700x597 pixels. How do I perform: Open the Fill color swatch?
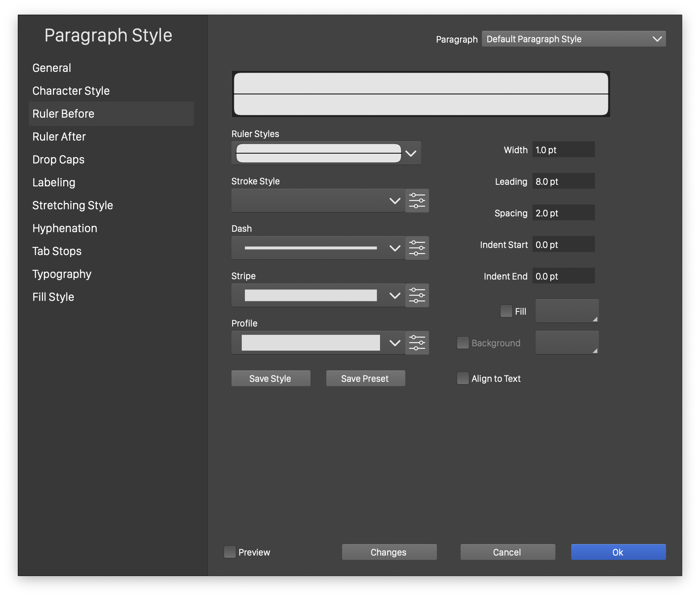(x=567, y=311)
